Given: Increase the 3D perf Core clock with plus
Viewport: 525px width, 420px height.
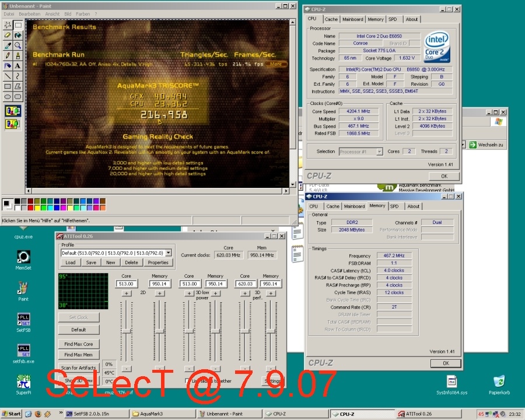Looking at the screenshot, I should tap(245, 293).
